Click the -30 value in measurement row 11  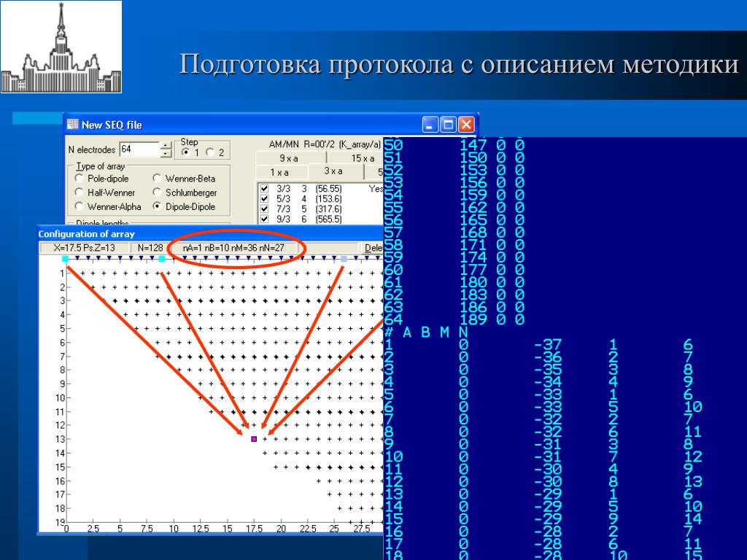coord(548,469)
